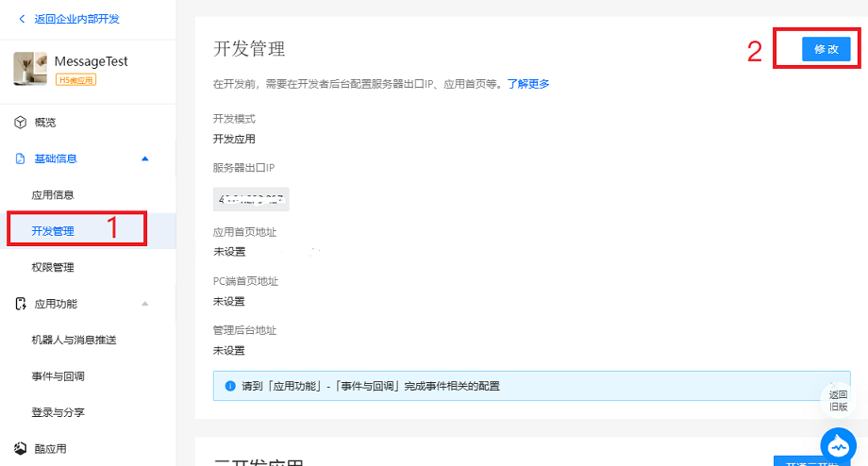Screen dimensions: 868x466
Task: Open 应用信息 in the sidebar
Action: point(53,195)
